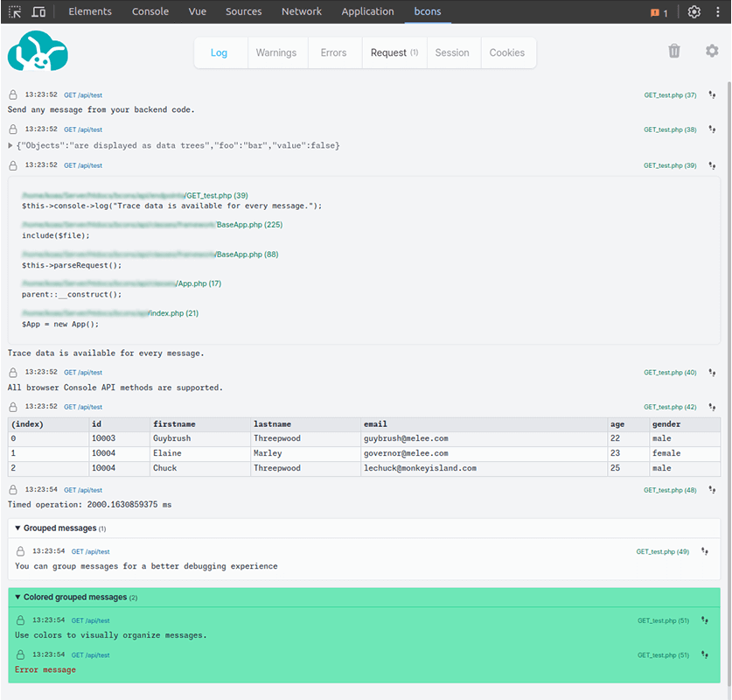Collapse the 'Grouped messages' group
The image size is (732, 700).
tap(17, 528)
